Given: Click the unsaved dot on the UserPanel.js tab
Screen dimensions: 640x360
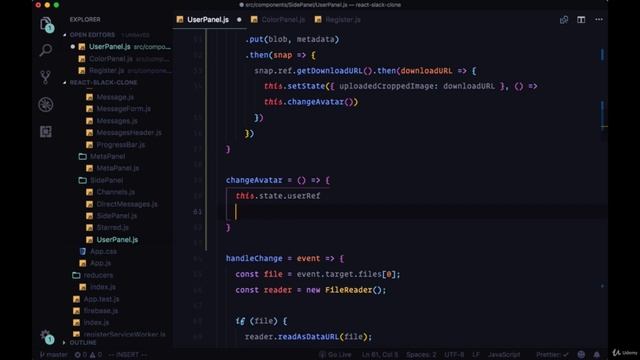Looking at the screenshot, I should coord(239,20).
